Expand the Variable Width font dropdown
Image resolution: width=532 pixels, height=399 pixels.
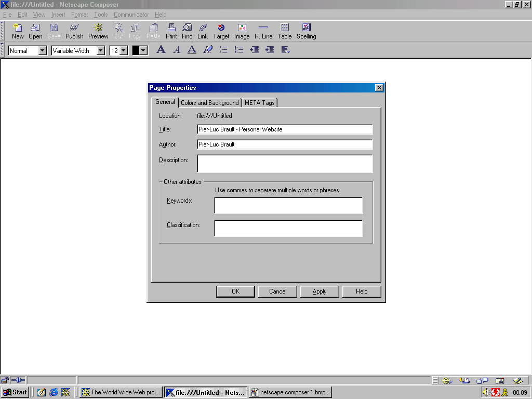[101, 51]
